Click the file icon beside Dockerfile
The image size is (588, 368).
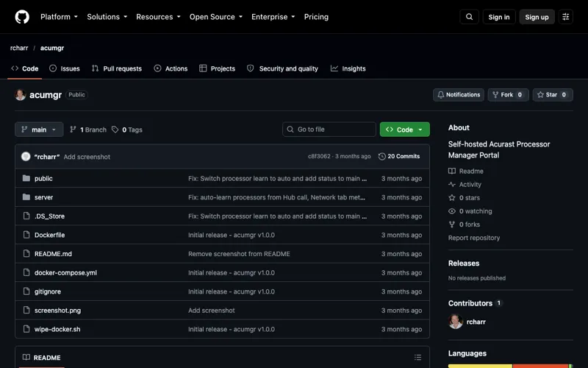coord(26,235)
